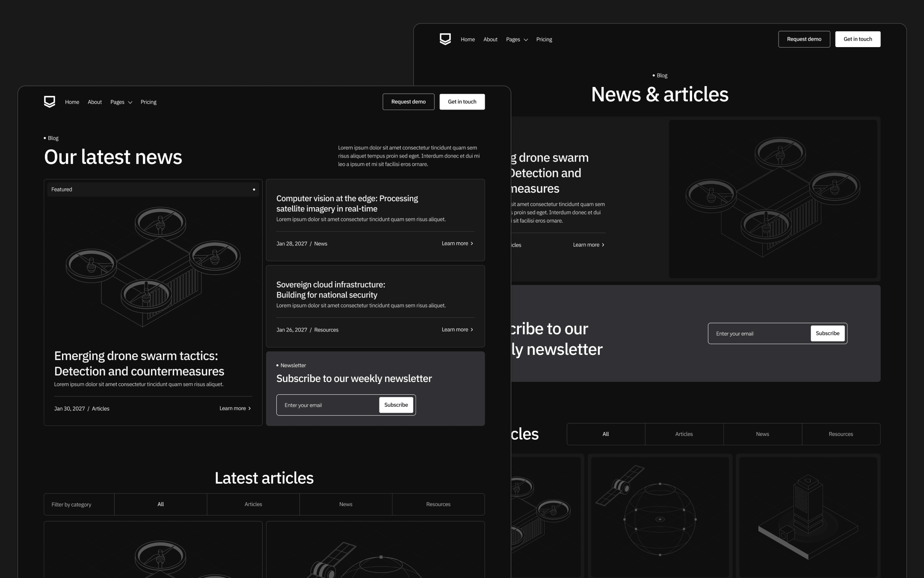Open the satellite globe card in back window
The height and width of the screenshot is (578, 924).
tap(660, 516)
